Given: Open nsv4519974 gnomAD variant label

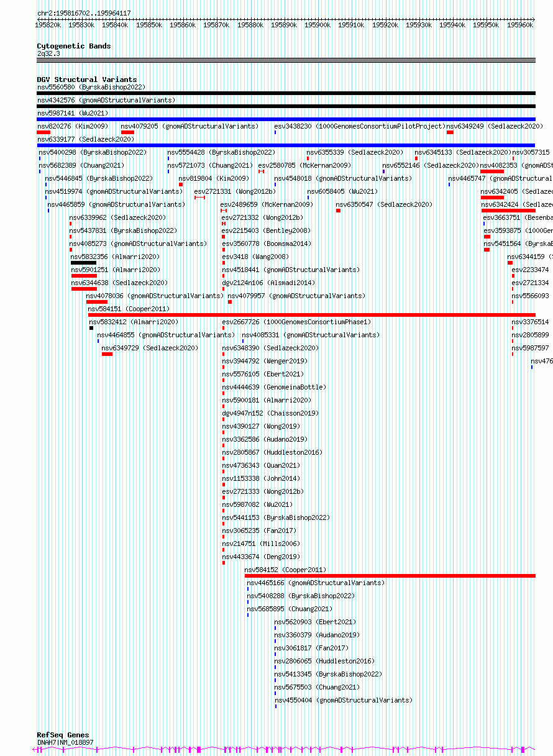Looking at the screenshot, I should (x=114, y=191).
